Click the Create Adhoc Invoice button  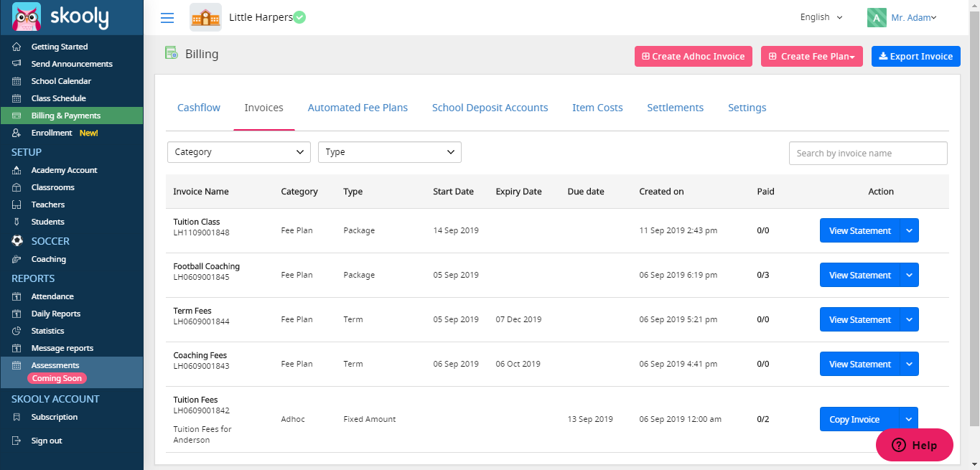pos(694,57)
